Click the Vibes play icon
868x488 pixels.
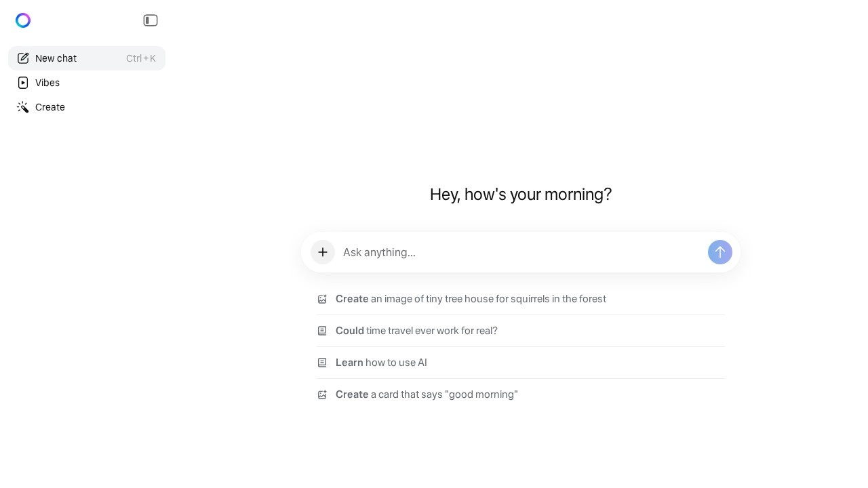(23, 83)
